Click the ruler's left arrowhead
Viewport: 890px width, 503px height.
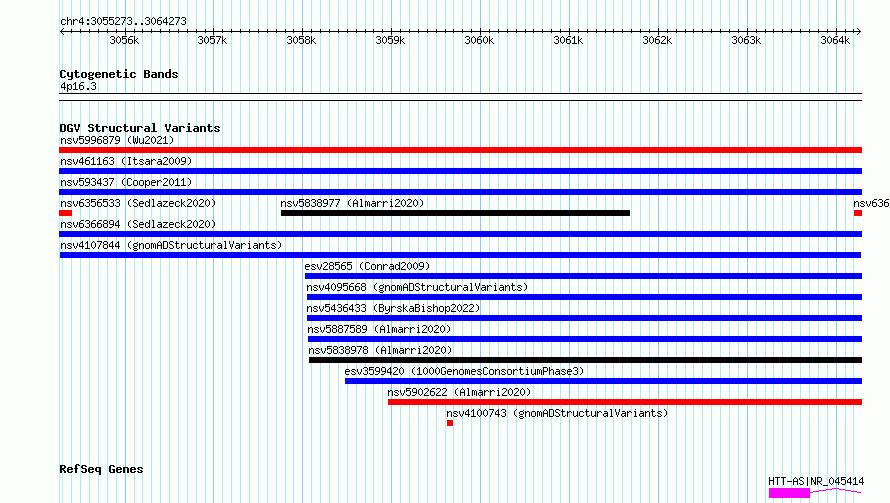click(62, 31)
